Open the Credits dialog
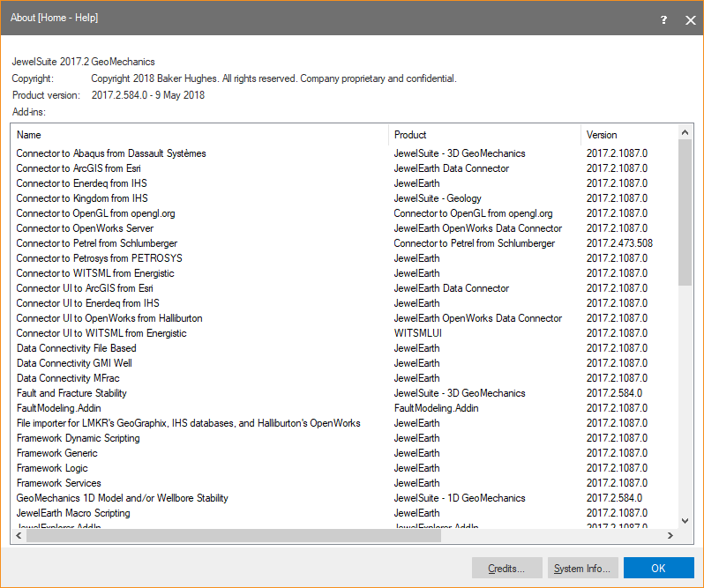 507,568
